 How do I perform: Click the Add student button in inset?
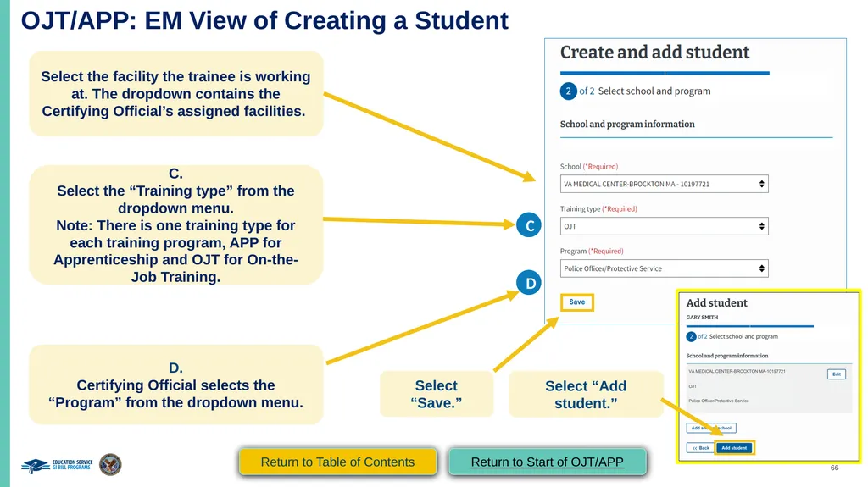coord(734,448)
